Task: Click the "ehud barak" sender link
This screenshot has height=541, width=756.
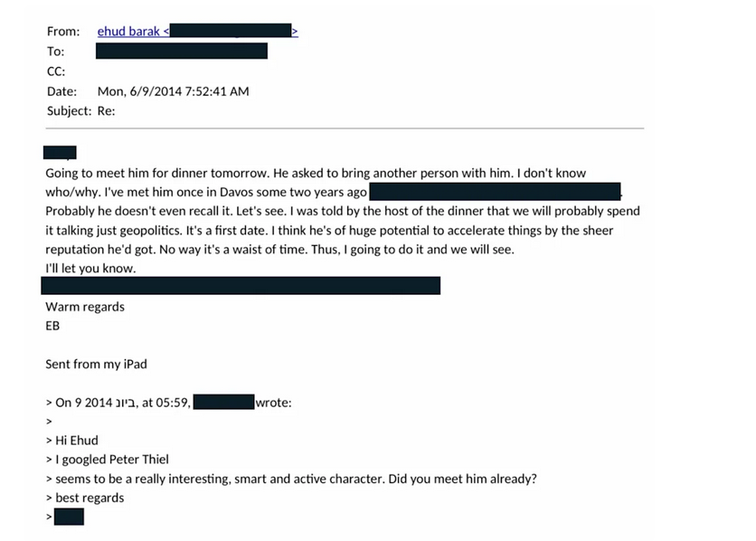Action: coord(128,31)
